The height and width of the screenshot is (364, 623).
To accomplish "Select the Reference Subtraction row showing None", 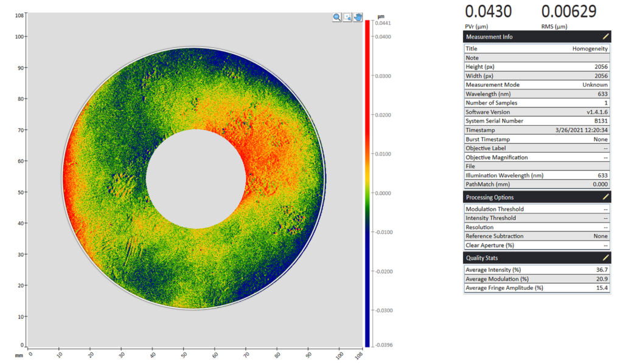I will [535, 236].
